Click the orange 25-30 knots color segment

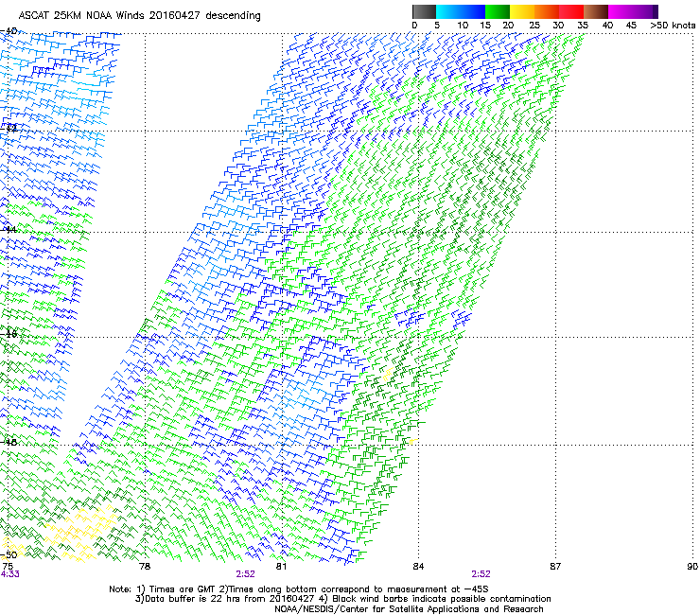coord(547,11)
